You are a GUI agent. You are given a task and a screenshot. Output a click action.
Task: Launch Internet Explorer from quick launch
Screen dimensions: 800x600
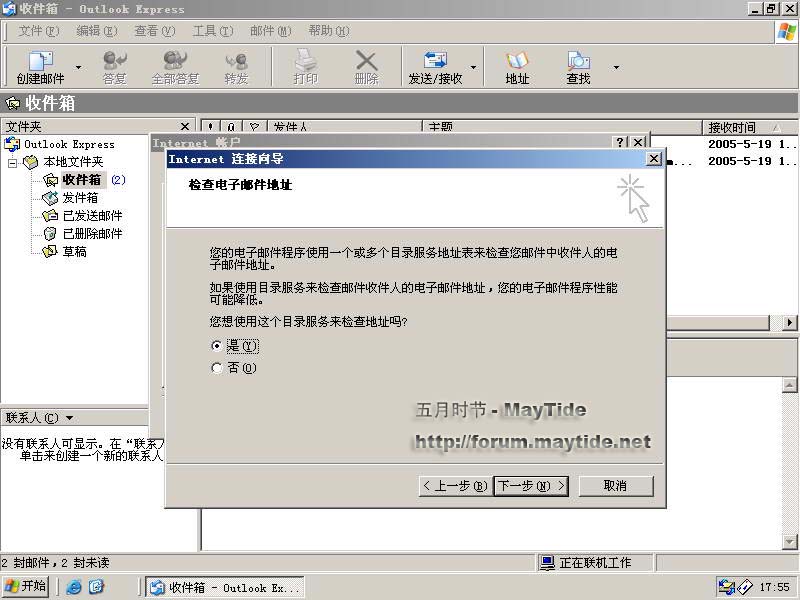(74, 587)
